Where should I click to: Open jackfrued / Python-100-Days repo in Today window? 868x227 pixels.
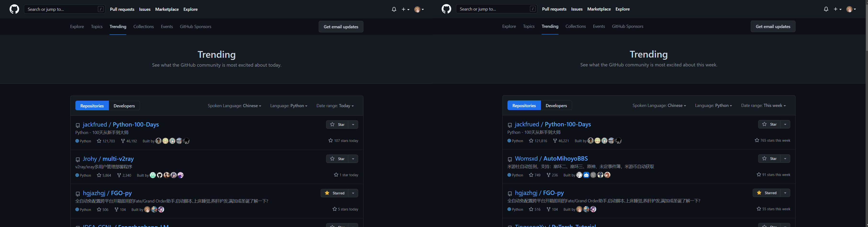121,125
